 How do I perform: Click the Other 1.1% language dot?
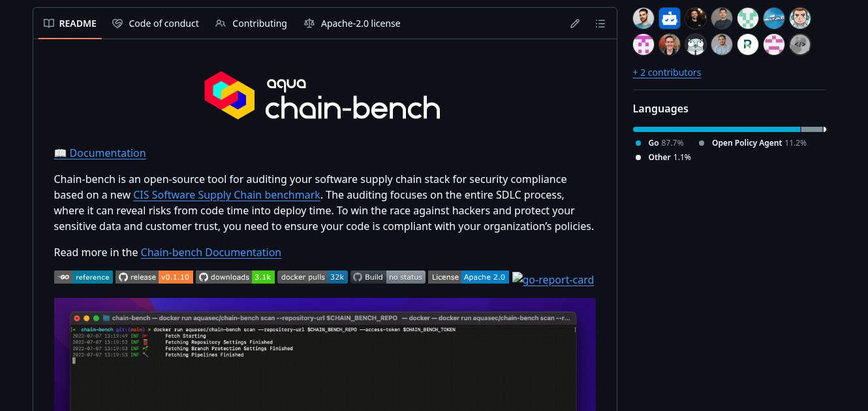[x=638, y=157]
